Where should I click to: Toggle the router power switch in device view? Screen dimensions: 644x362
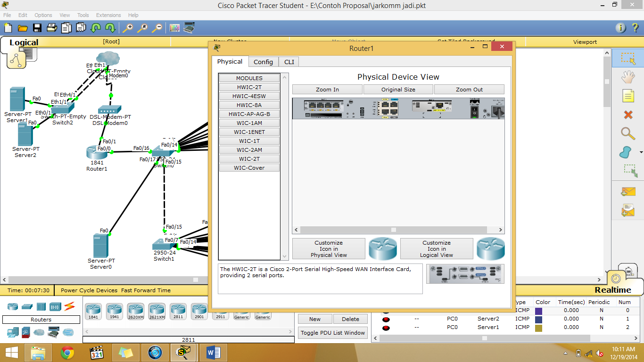[x=475, y=112]
